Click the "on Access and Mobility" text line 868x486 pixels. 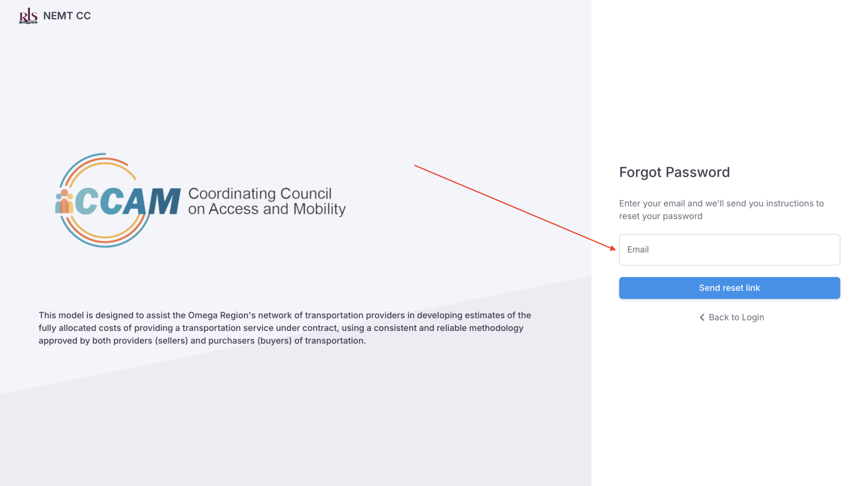[x=267, y=209]
